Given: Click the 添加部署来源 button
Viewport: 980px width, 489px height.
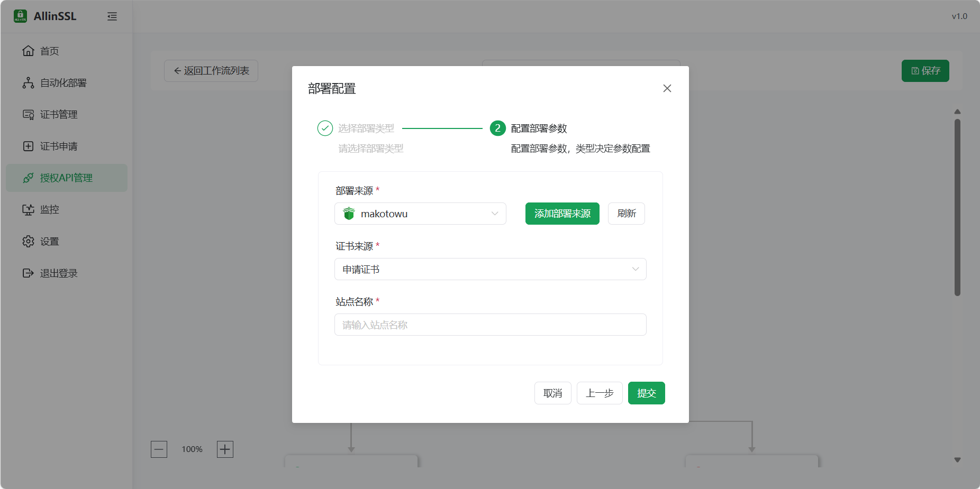Looking at the screenshot, I should point(562,214).
